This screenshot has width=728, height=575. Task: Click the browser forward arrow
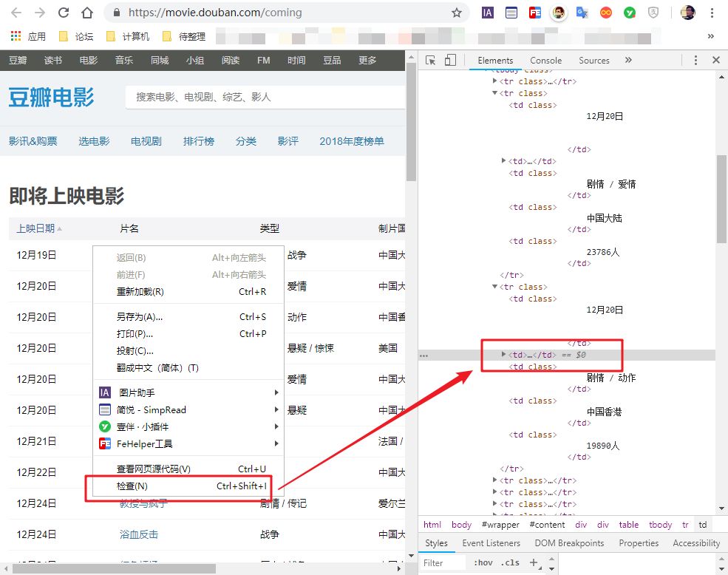pos(40,13)
